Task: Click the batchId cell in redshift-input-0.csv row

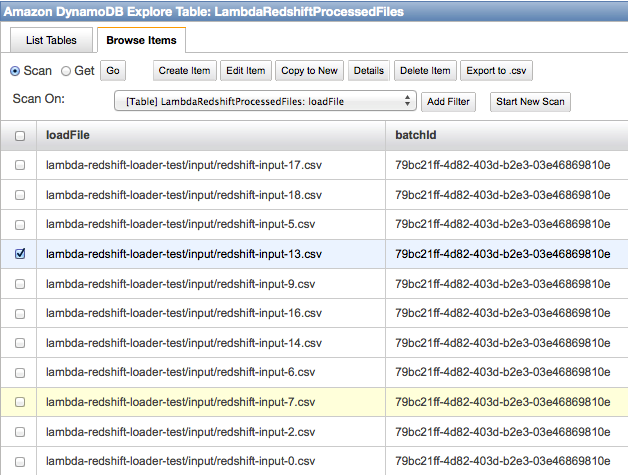Action: click(507, 461)
